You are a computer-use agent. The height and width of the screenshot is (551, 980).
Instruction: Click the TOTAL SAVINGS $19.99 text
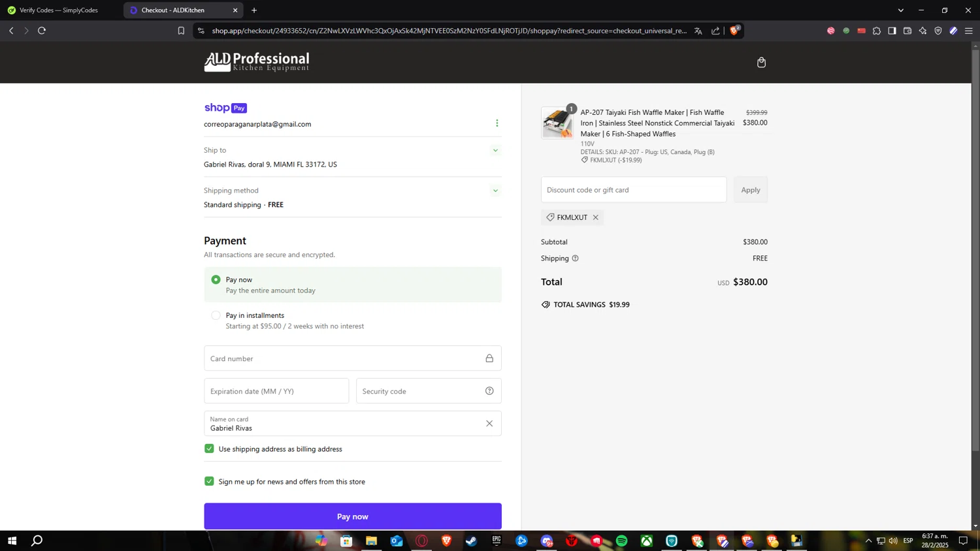point(591,305)
